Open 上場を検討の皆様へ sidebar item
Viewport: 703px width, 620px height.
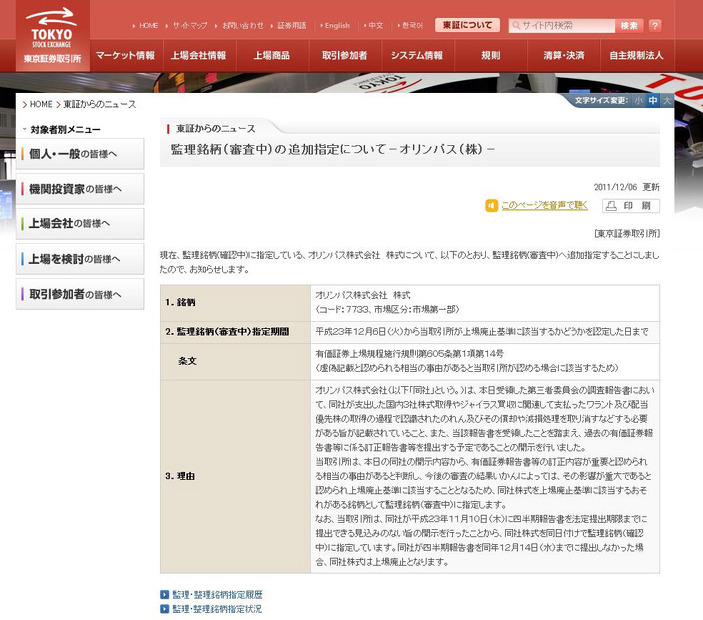pyautogui.click(x=80, y=259)
